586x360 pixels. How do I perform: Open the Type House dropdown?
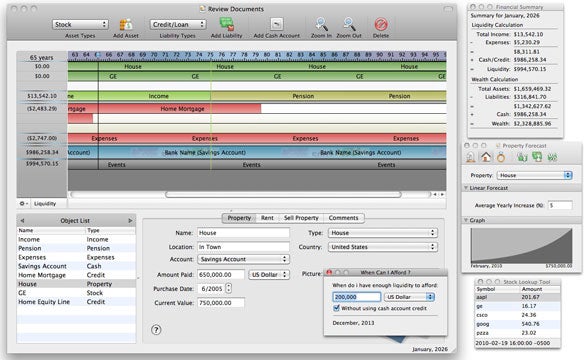pos(383,233)
